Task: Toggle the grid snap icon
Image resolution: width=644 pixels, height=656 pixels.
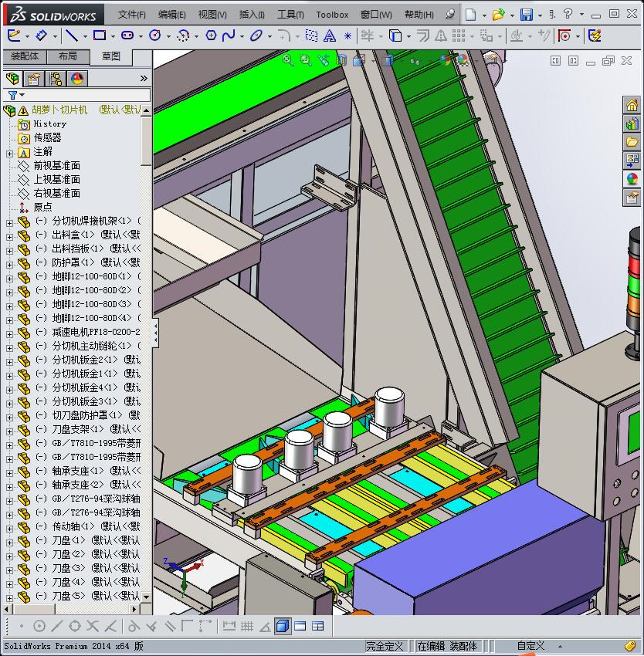Action: coord(247,627)
